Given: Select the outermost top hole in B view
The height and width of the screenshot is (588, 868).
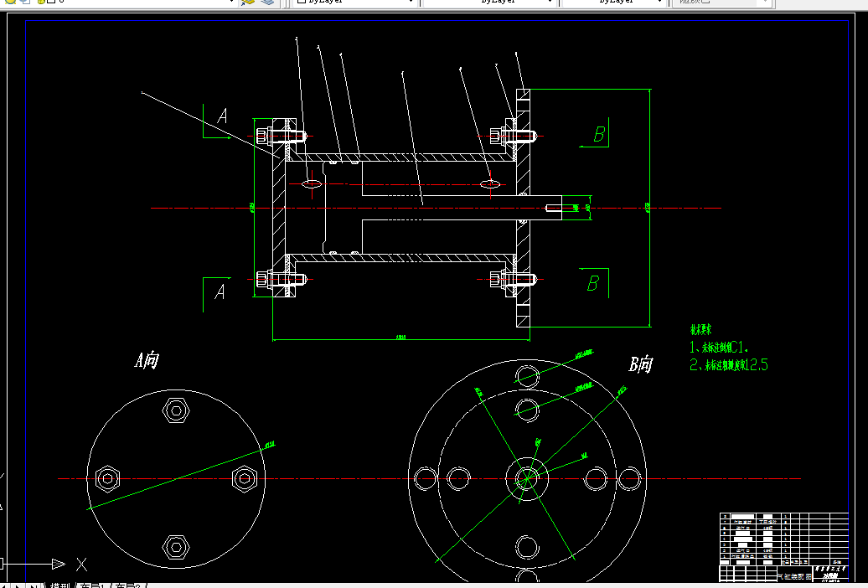Looking at the screenshot, I should [527, 375].
